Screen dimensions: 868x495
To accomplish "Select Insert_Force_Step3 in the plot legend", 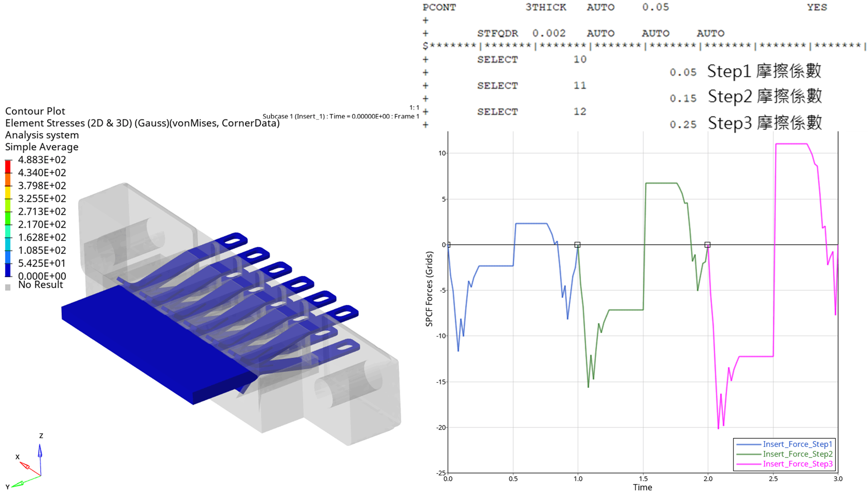I will pos(797,464).
